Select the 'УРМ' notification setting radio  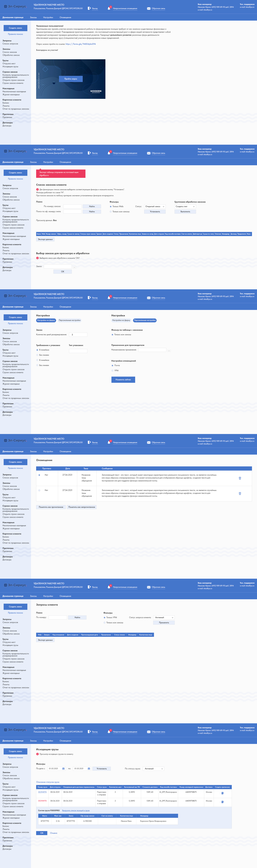click(113, 371)
